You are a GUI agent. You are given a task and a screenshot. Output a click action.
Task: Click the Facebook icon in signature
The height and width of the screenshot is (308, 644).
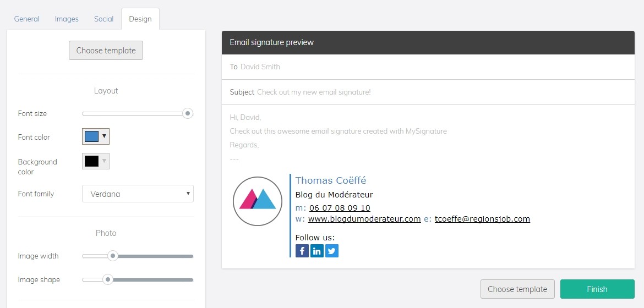tap(302, 251)
